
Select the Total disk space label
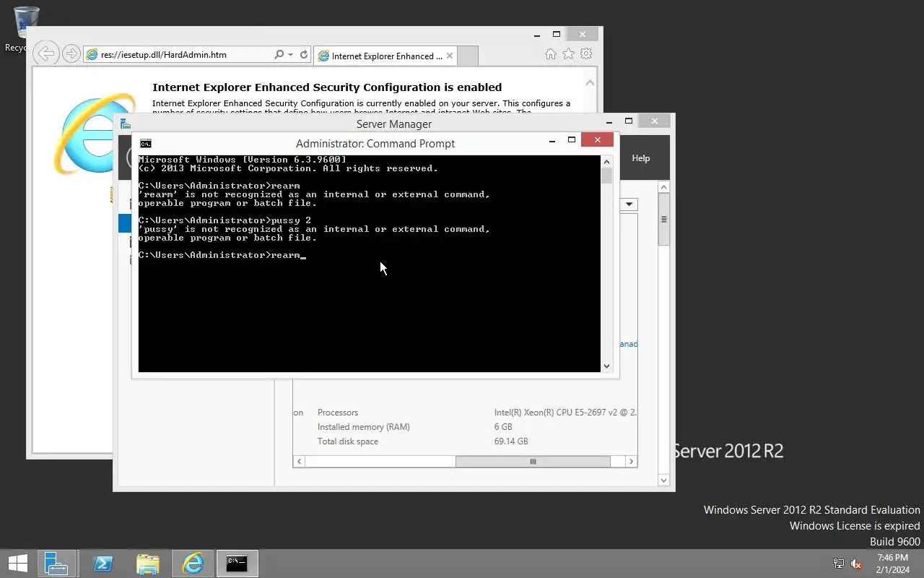[x=348, y=441]
